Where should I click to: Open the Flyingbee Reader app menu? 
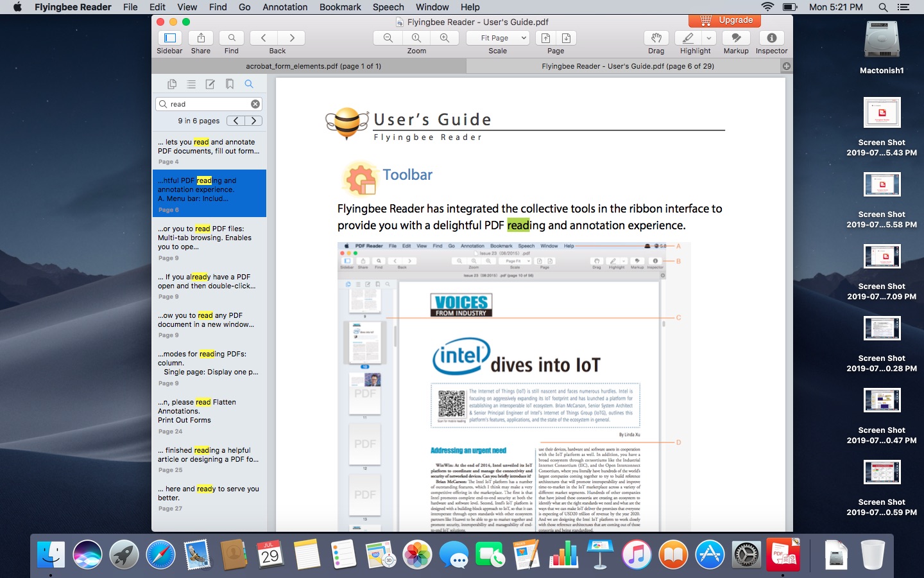click(x=73, y=7)
